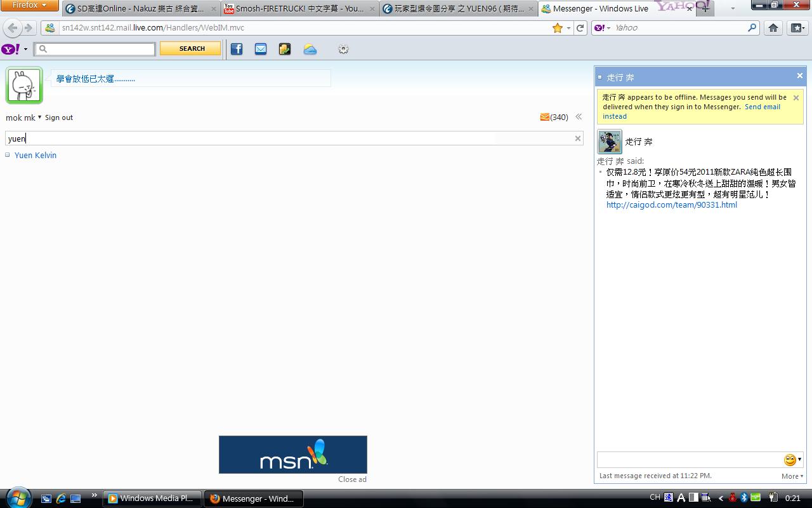Open the Firefox menu button
This screenshot has height=508, width=812.
(x=29, y=6)
